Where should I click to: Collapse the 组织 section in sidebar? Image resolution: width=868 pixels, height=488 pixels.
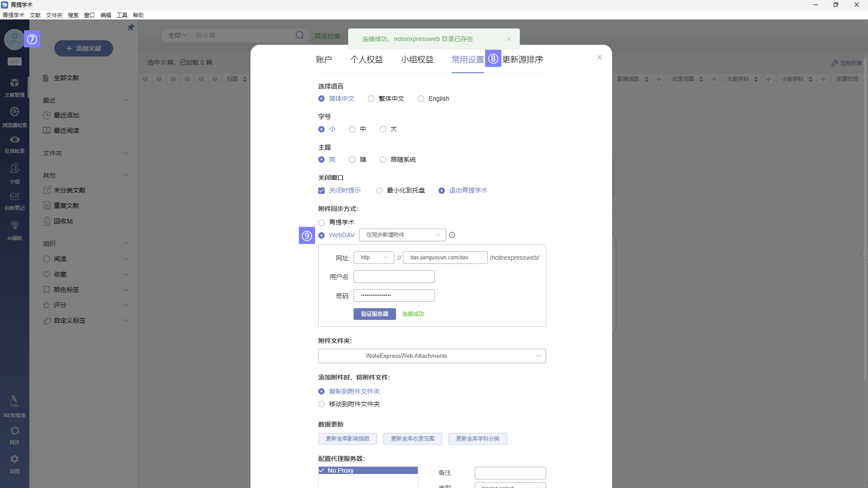126,244
